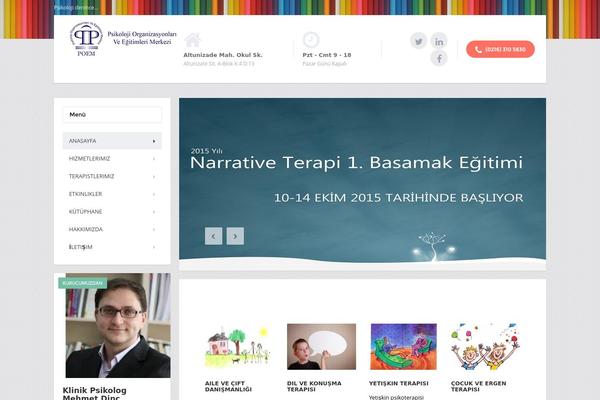Viewport: 600px width, 400px height.
Task: Open the Dil ve Konuşma Terapisi photo
Action: point(321,346)
